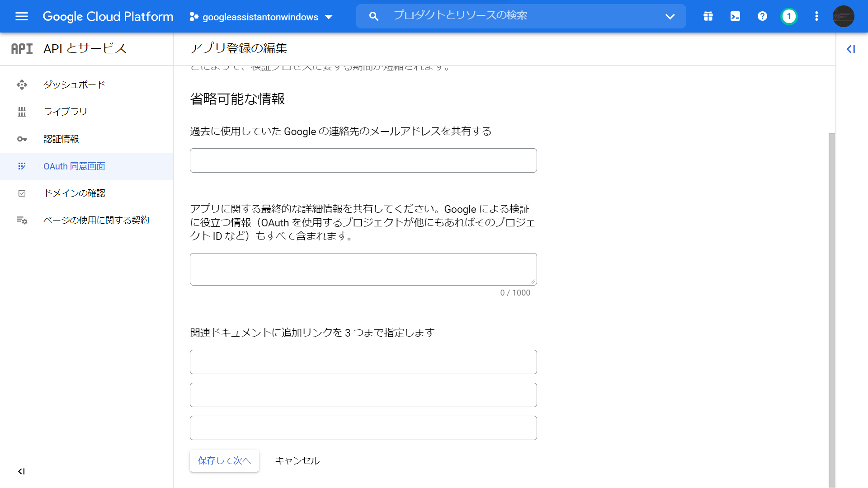
Task: Click the user account avatar
Action: pyautogui.click(x=843, y=17)
